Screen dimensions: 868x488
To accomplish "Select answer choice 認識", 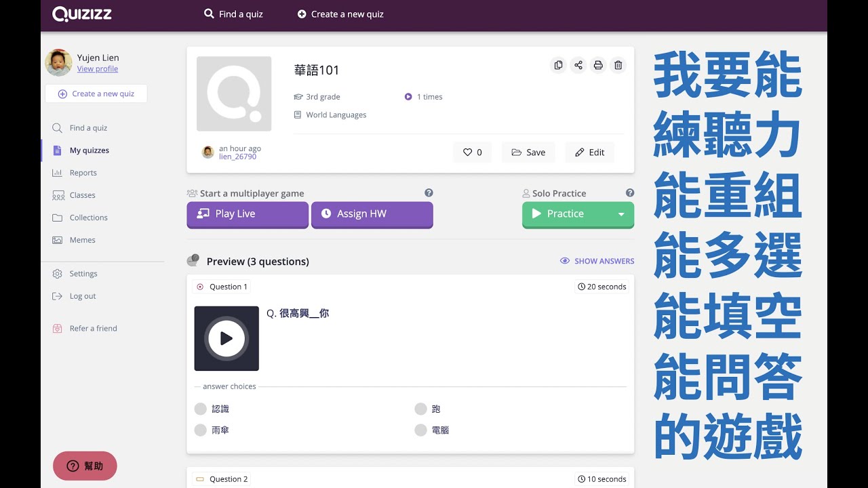I will 212,409.
